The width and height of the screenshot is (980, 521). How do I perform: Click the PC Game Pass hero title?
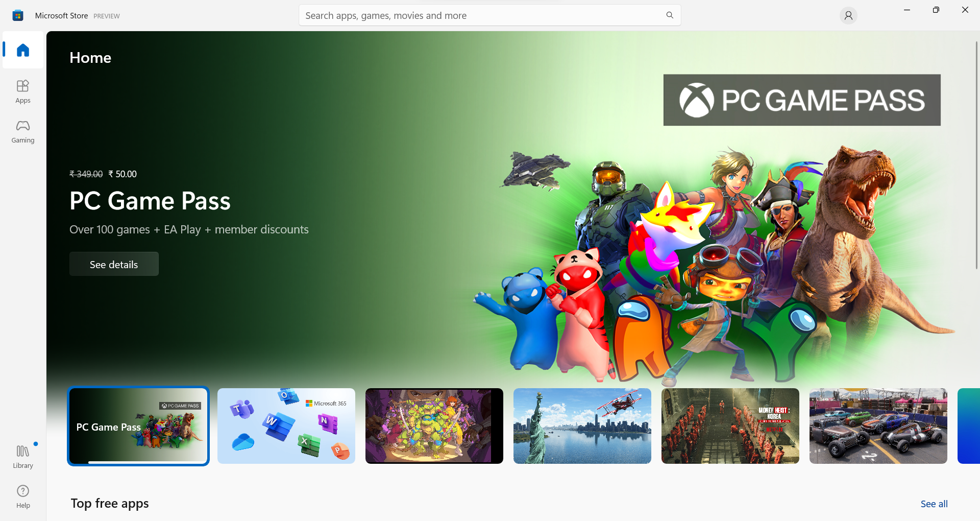[150, 201]
